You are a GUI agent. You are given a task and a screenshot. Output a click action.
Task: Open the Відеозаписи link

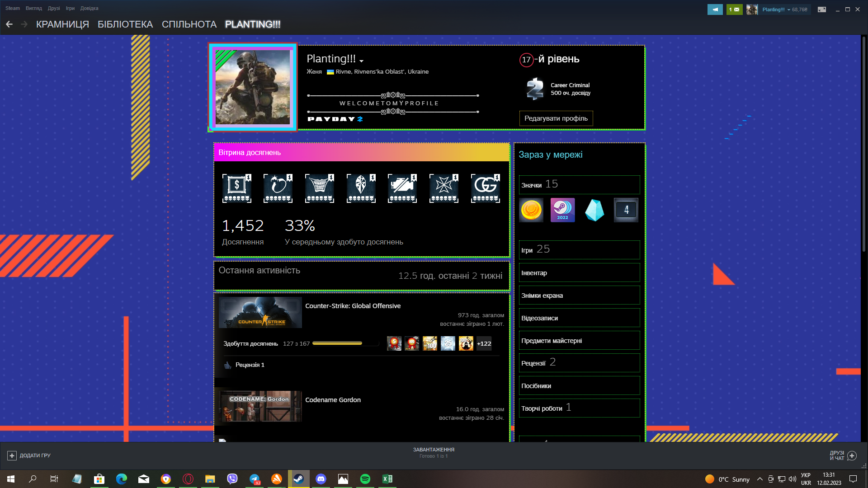(x=579, y=318)
